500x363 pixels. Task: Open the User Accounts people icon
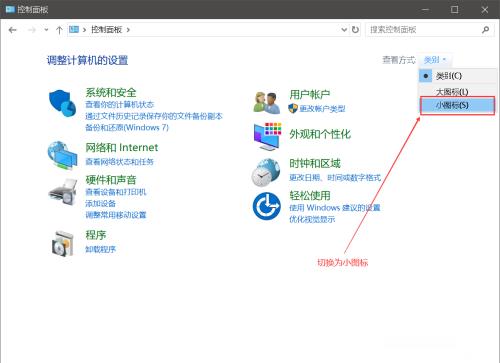coord(266,102)
